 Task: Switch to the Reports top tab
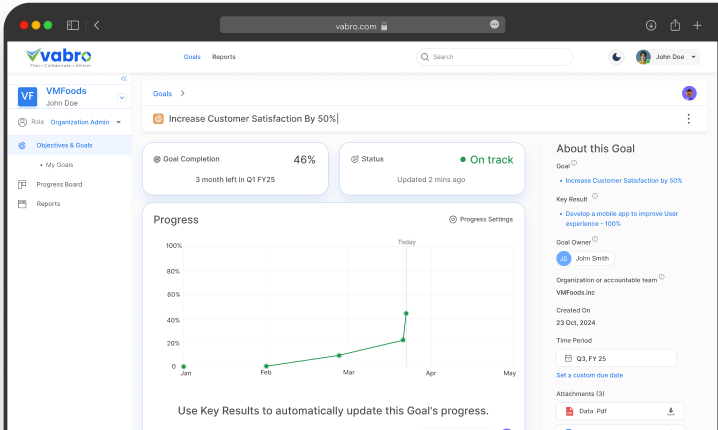pos(224,57)
